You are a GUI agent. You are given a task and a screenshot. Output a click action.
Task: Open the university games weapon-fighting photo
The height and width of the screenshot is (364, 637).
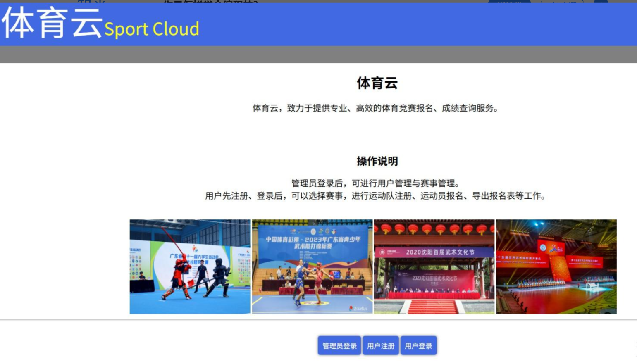(190, 266)
